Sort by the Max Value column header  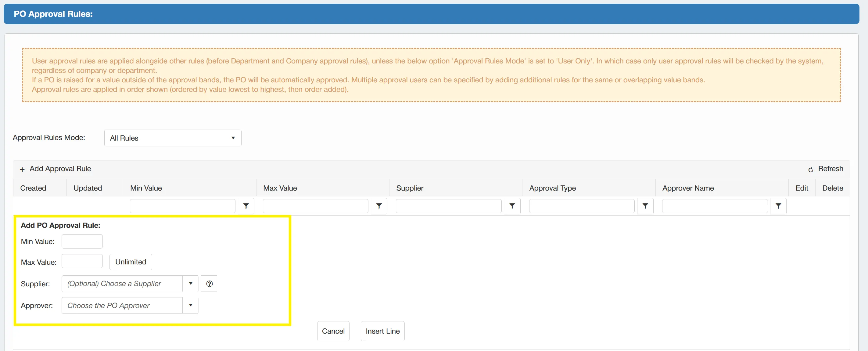pos(280,188)
